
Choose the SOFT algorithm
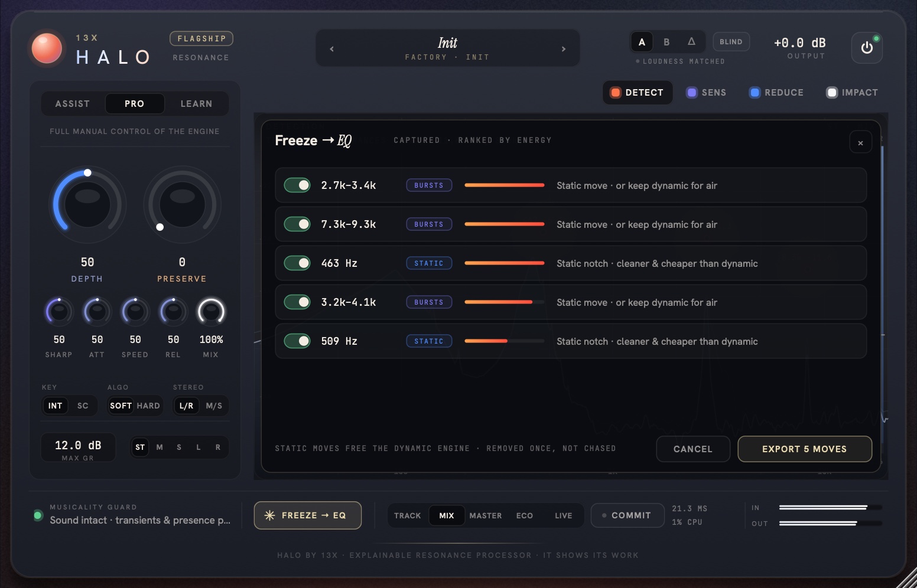[x=121, y=406]
